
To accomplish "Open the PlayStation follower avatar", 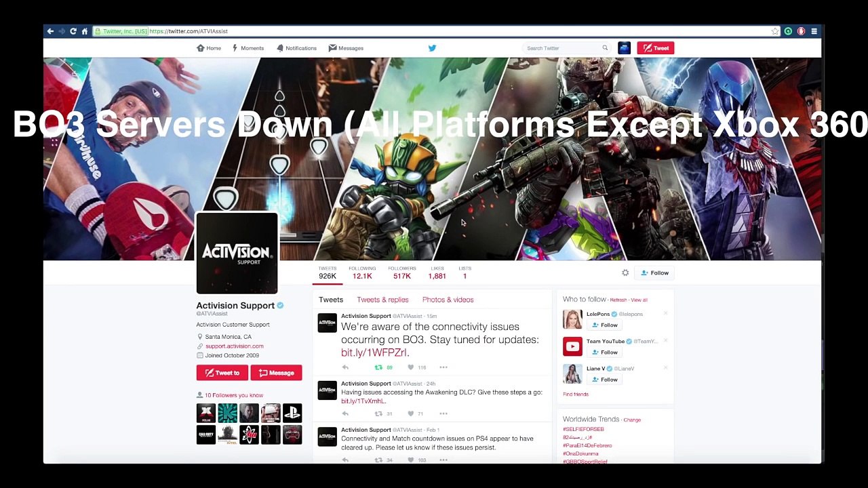I will click(x=292, y=413).
